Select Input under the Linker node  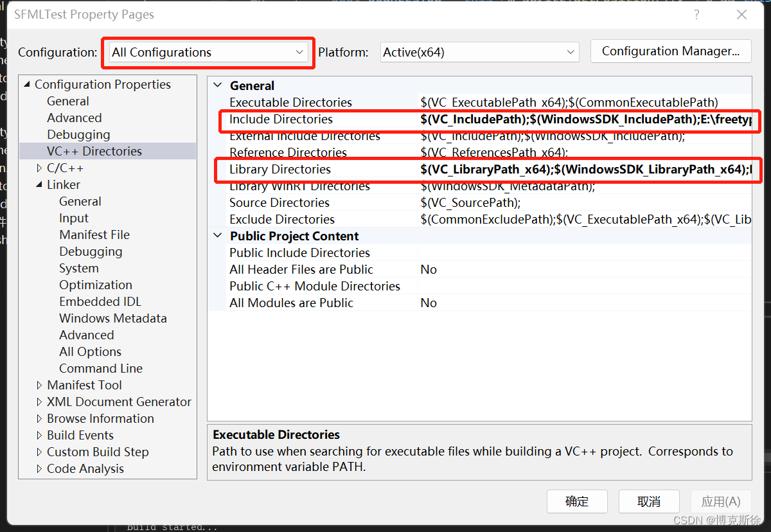coord(73,218)
